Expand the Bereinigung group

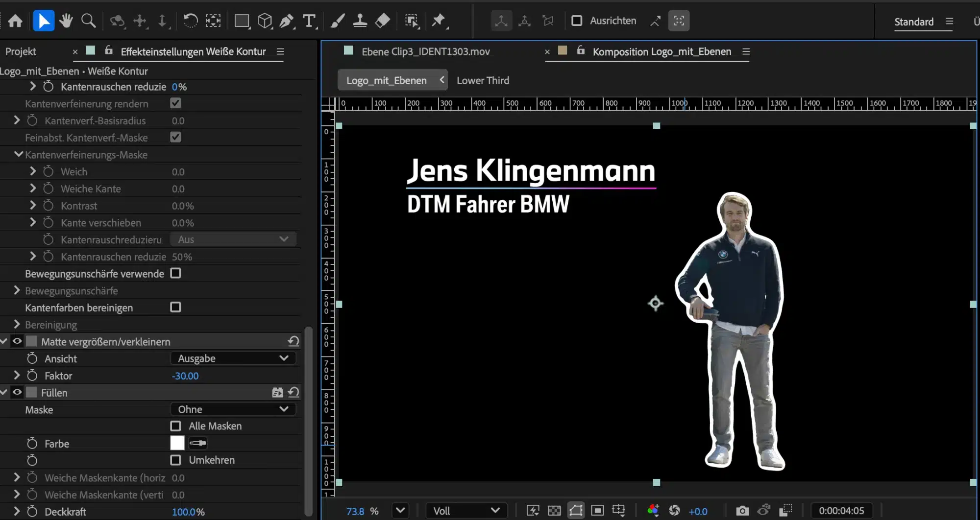click(x=17, y=324)
